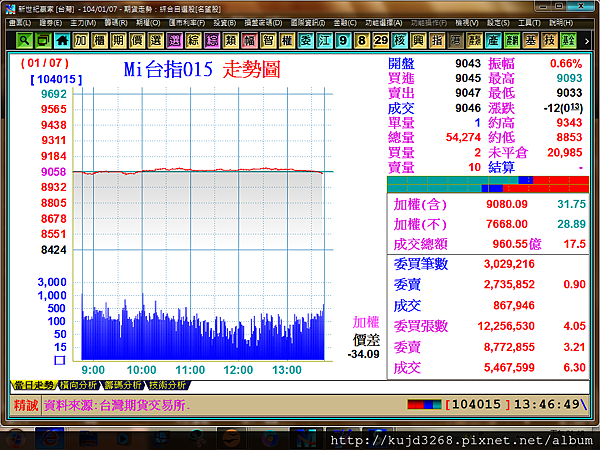This screenshot has height=450, width=600.
Task: Click the chart title Mi台指015 走勢圖
Action: 202,70
